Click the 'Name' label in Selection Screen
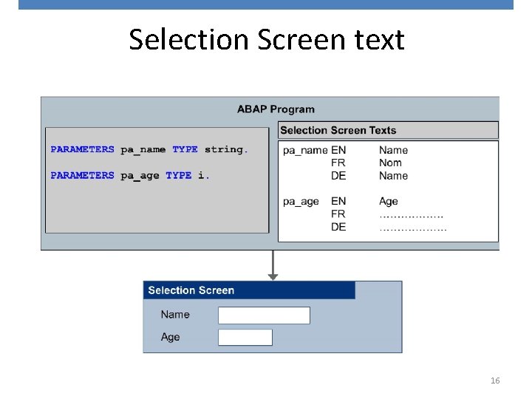532x399 pixels. [175, 315]
